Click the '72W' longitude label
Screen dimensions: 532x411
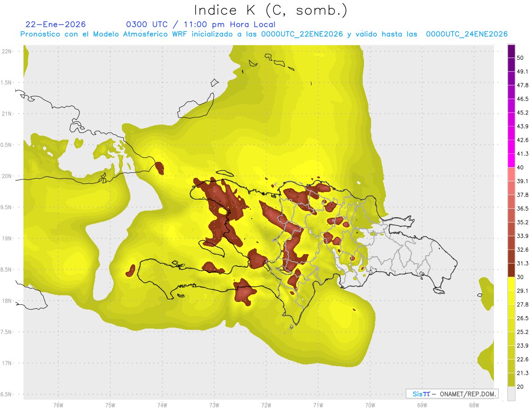[x=266, y=406]
